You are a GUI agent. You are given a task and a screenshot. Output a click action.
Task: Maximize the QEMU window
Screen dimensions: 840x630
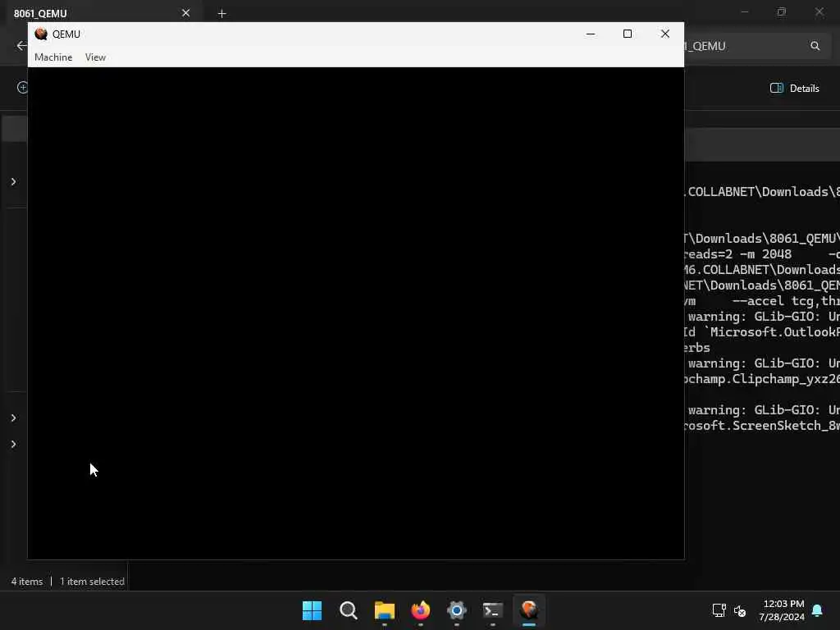point(628,34)
